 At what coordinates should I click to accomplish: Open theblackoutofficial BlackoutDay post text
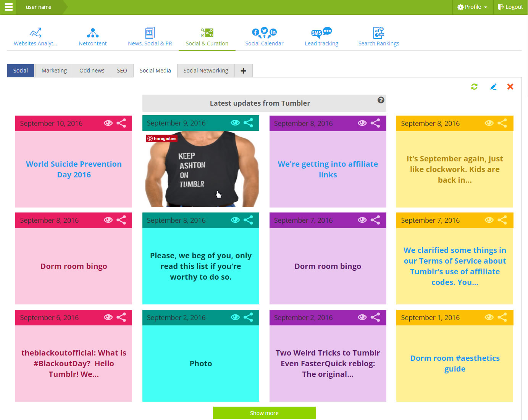click(74, 364)
